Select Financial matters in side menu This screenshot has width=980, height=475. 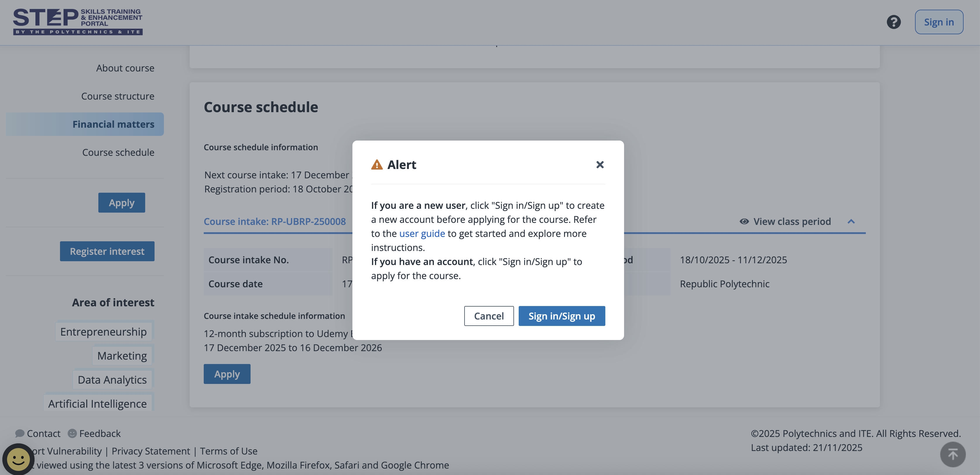coord(113,124)
